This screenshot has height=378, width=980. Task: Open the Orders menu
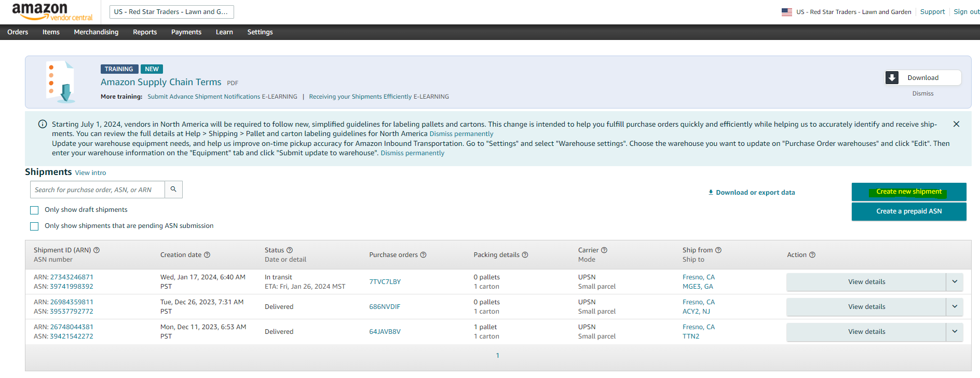coord(18,32)
